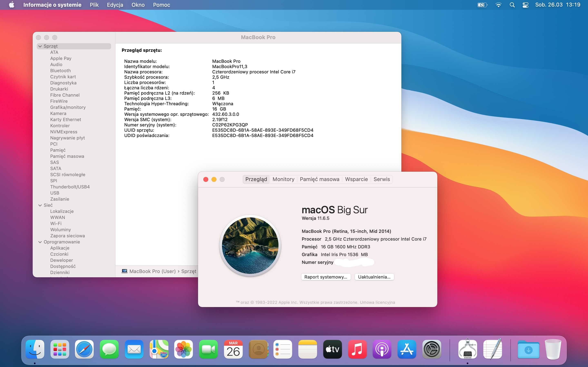588x367 pixels.
Task: Open Safari browser from Dock
Action: (84, 349)
